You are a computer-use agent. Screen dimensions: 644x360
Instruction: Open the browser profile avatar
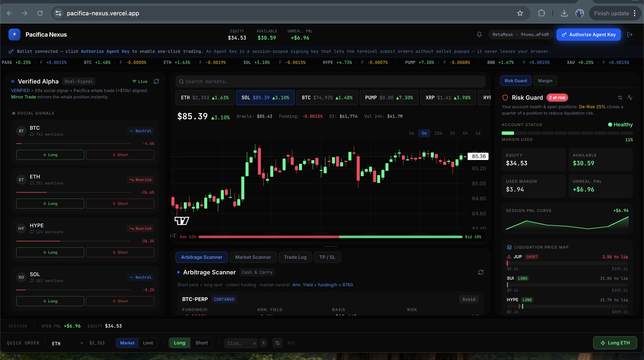coord(579,13)
